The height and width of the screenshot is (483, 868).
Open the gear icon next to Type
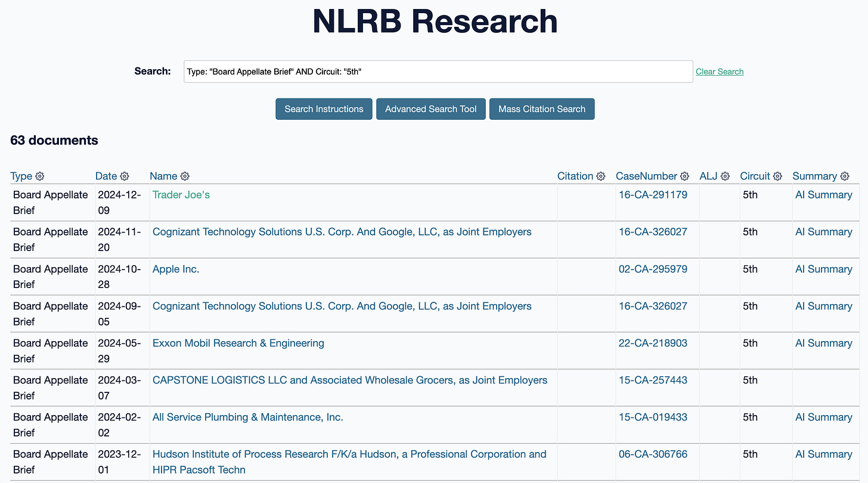click(x=40, y=176)
